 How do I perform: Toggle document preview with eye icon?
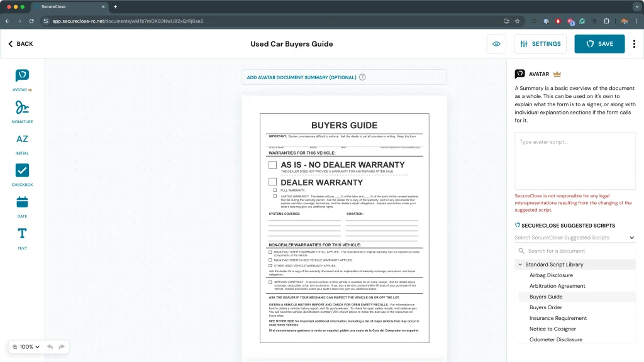coord(496,44)
